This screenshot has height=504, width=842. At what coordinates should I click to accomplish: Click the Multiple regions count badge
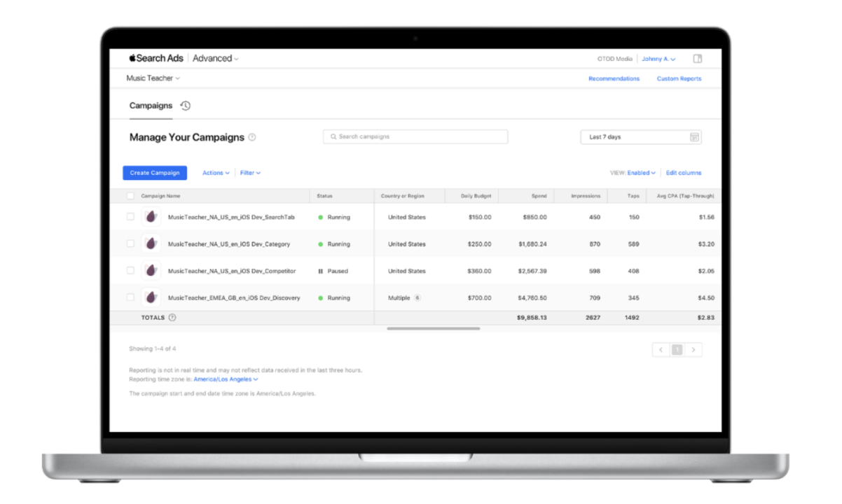[417, 297]
